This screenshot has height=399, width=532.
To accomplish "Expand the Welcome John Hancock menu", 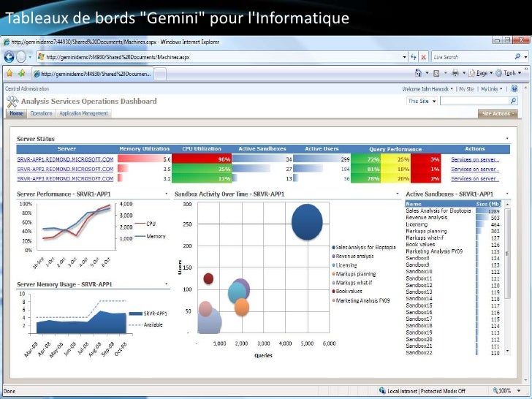I will click(x=427, y=89).
